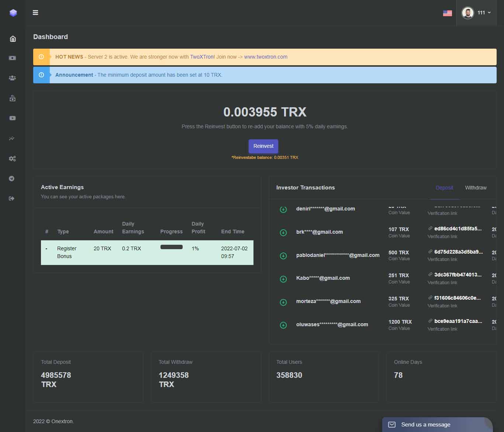The height and width of the screenshot is (432, 504).
Task: Open the www.twoxtron.com link
Action: tap(266, 57)
